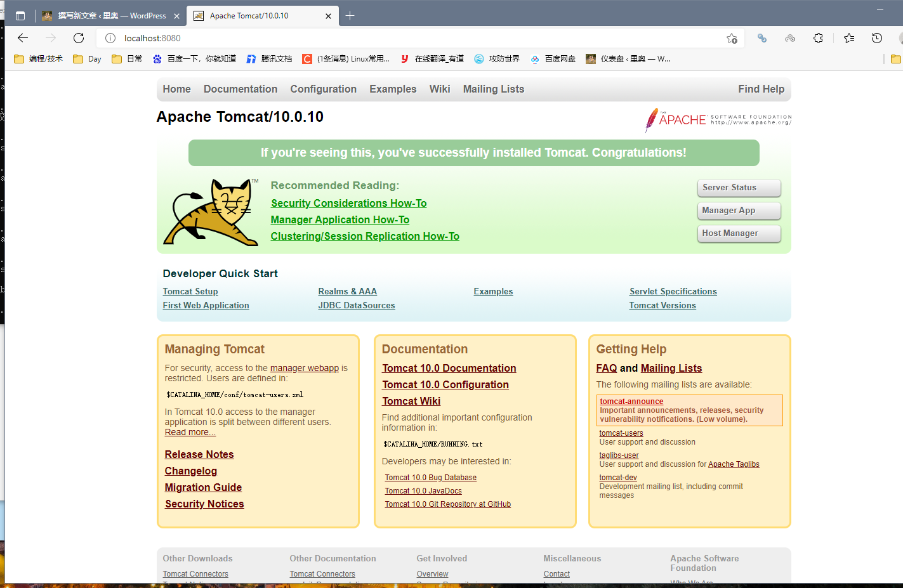Open the Tomcat Setup link

tap(190, 291)
